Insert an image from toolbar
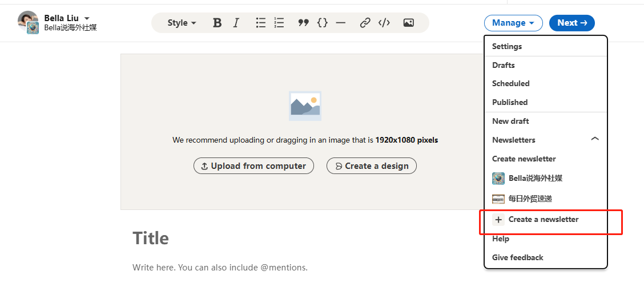This screenshot has height=287, width=644. [x=408, y=23]
